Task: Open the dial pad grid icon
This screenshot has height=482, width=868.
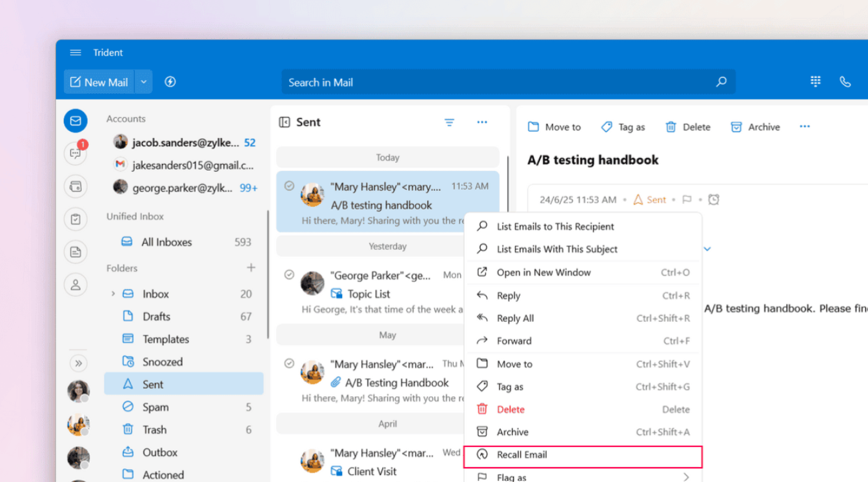Action: (x=816, y=81)
